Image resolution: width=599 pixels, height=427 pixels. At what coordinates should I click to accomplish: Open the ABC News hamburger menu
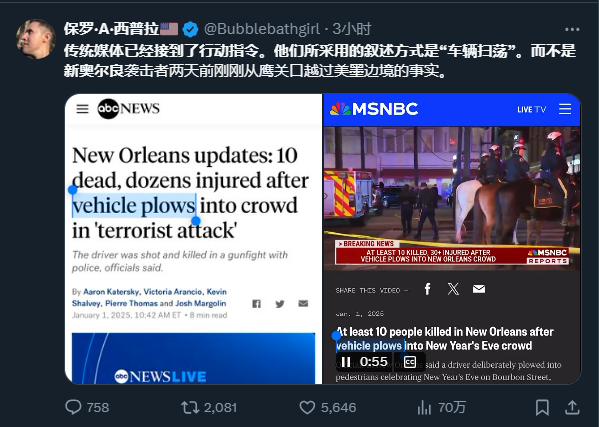83,109
